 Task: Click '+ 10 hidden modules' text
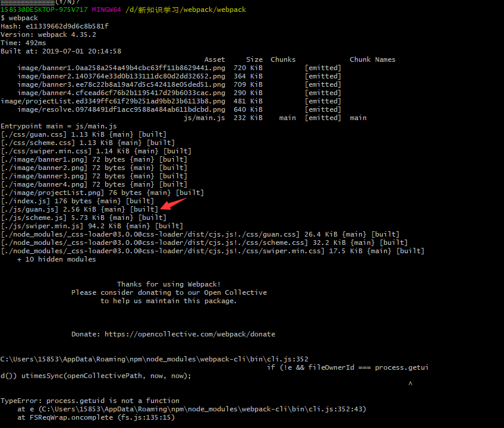click(x=56, y=260)
